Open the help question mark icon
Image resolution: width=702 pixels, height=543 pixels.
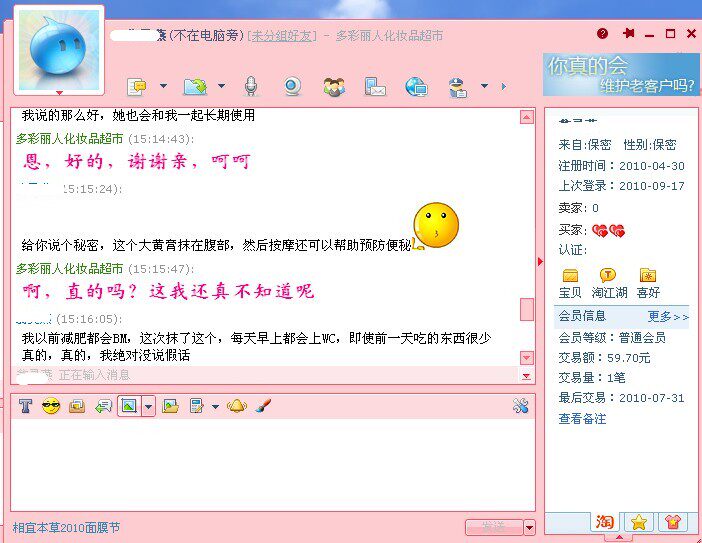[603, 34]
